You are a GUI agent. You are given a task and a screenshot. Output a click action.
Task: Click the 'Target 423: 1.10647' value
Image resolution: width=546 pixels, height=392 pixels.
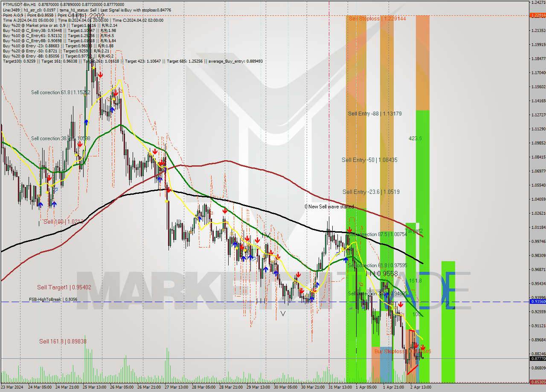(x=144, y=61)
